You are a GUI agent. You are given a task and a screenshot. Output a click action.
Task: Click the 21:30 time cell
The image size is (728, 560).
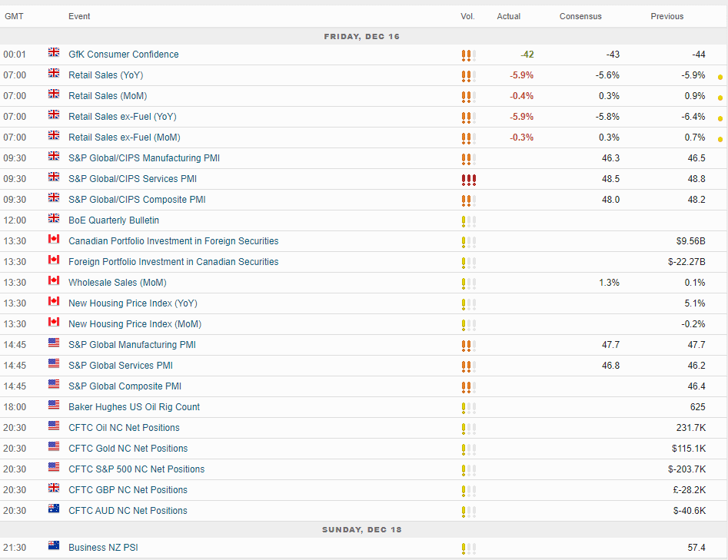pos(15,548)
